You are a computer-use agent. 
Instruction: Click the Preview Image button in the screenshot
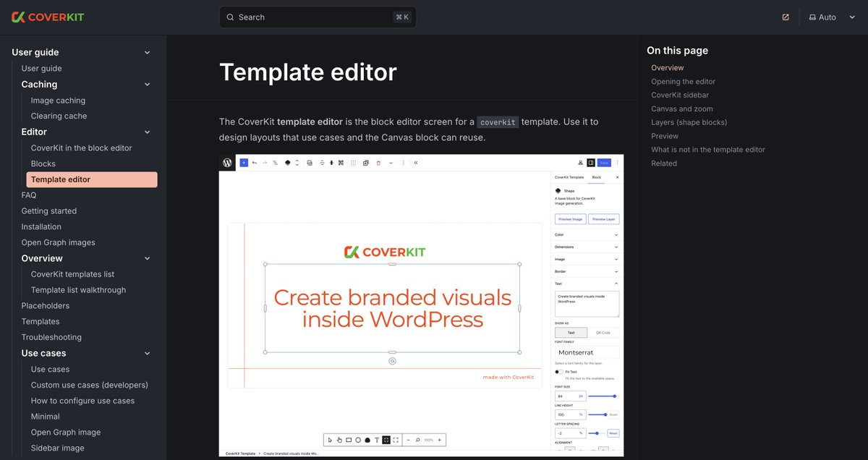[x=571, y=219]
